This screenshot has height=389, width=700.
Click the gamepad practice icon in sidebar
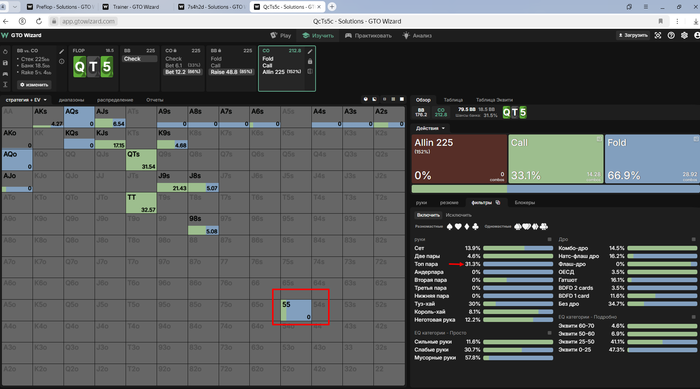tap(5, 74)
